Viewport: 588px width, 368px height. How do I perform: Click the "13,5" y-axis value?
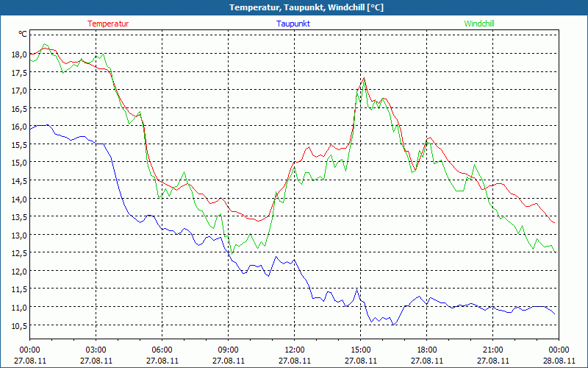(x=19, y=217)
